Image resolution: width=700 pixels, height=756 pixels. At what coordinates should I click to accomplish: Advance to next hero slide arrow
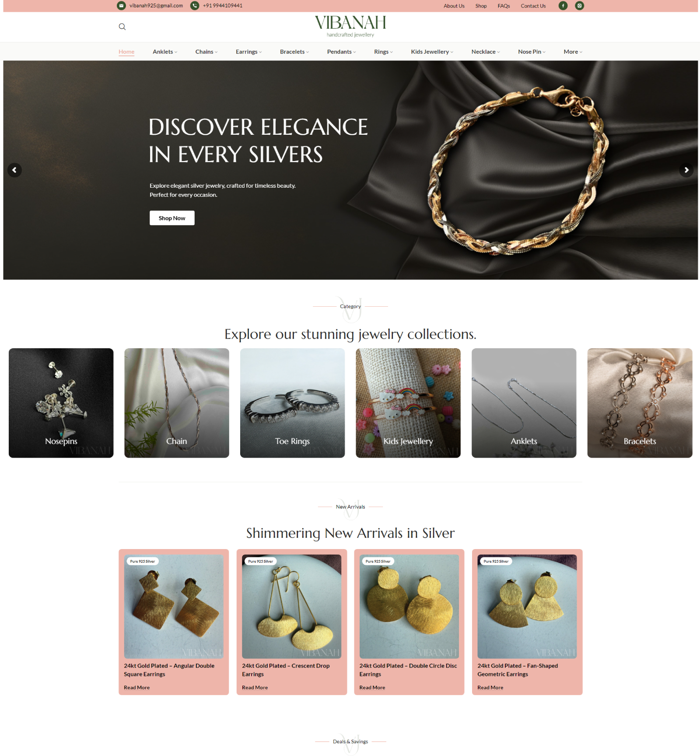point(686,170)
